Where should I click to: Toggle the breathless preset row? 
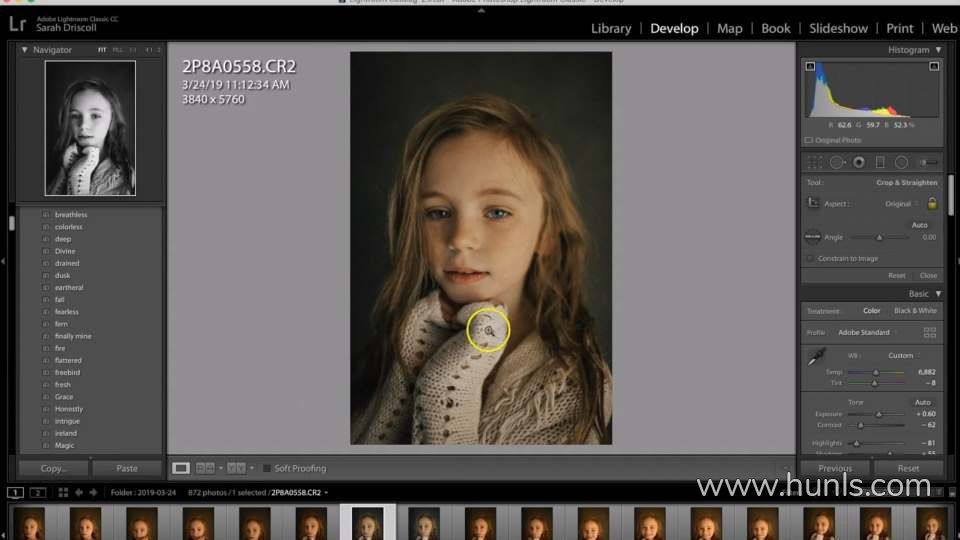click(x=91, y=214)
